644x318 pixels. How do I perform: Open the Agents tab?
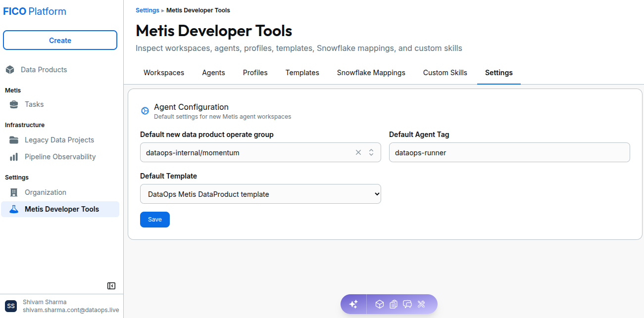tap(213, 73)
